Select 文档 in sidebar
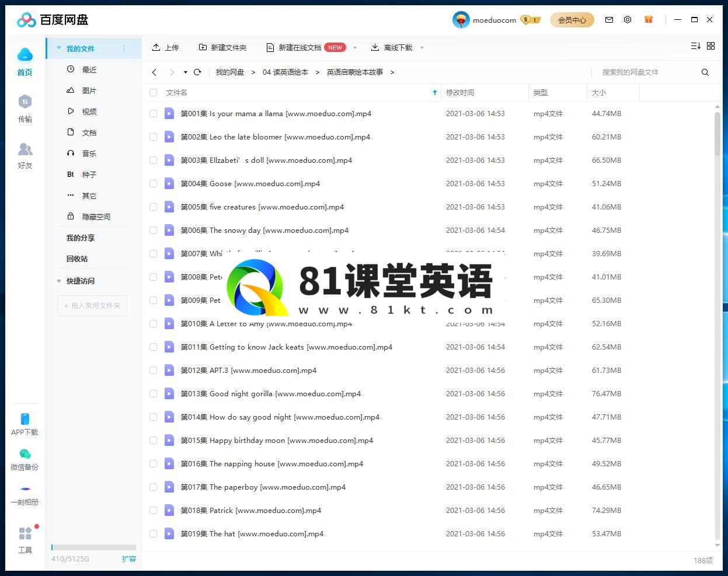This screenshot has width=728, height=576. pyautogui.click(x=89, y=132)
